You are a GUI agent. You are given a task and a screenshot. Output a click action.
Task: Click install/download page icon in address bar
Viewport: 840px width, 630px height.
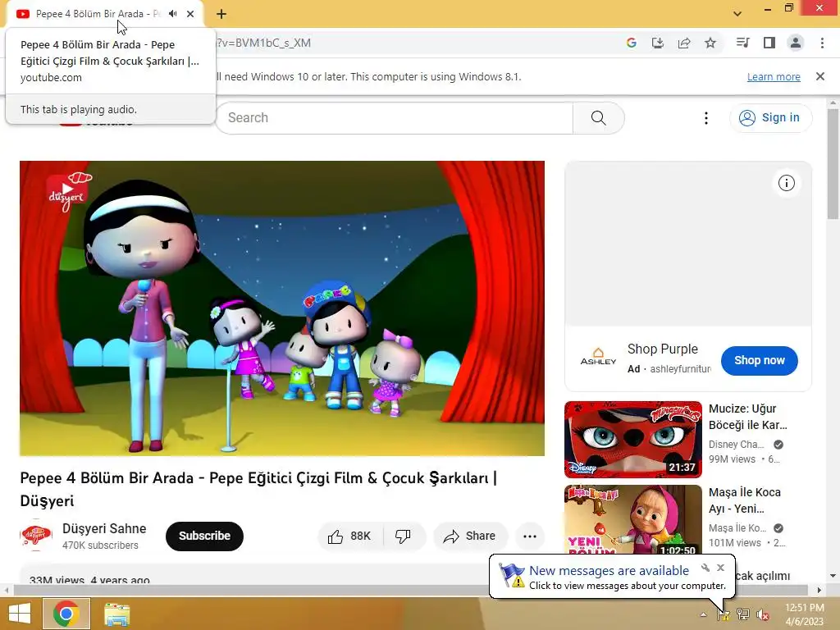pos(657,43)
